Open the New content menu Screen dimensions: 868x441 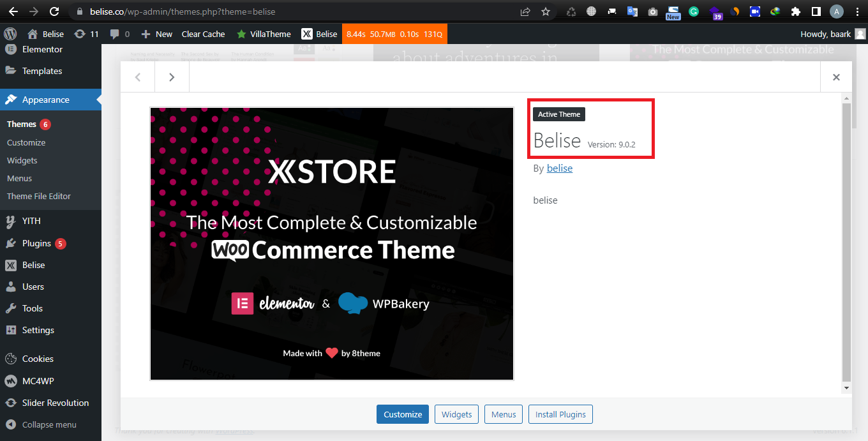coord(156,34)
